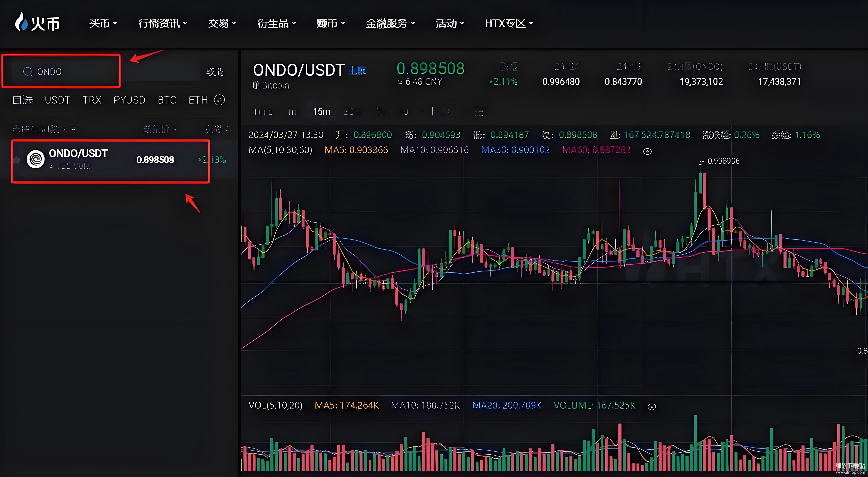Click the 24H high value 0.996480

point(561,82)
